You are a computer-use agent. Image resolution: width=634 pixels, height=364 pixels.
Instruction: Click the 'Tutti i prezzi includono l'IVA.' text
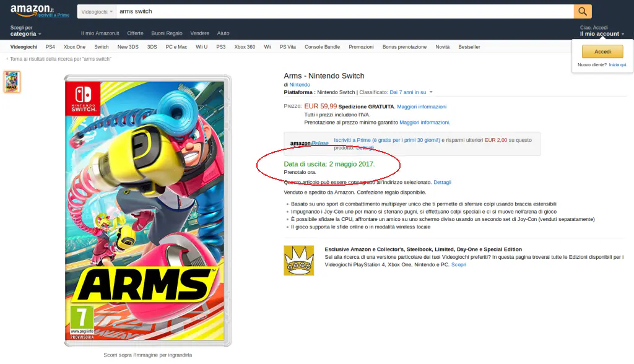pyautogui.click(x=337, y=115)
